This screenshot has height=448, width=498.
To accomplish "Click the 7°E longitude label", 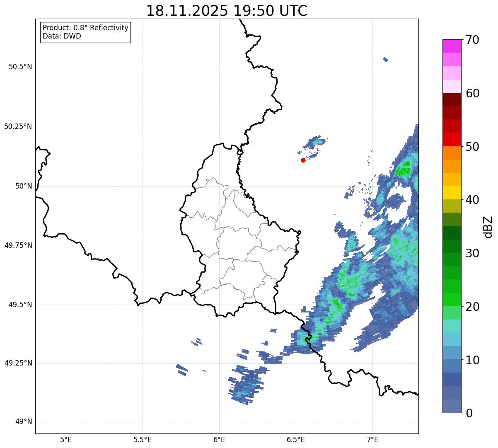I will tap(372, 439).
